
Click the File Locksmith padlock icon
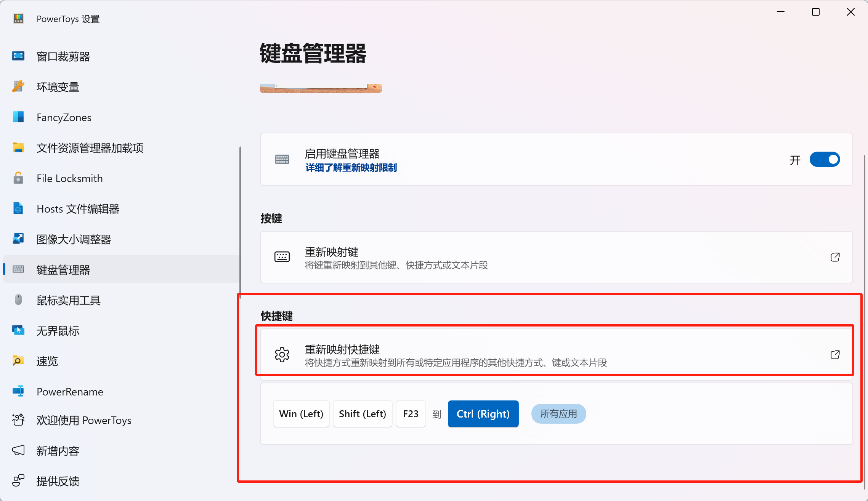pos(18,178)
